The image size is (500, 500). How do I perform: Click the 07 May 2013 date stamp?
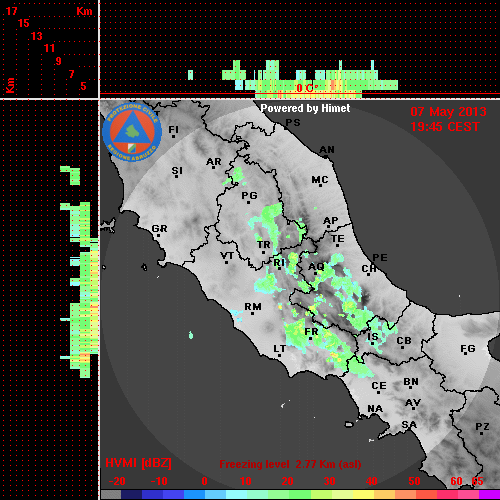coord(448,112)
